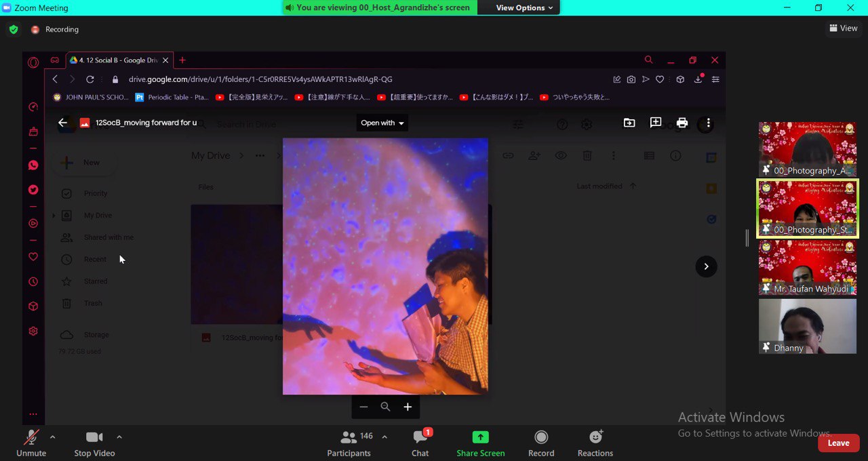This screenshot has width=868, height=461.
Task: Open the ついやっちゃう失敗 YouTube bookmark
Action: pos(575,97)
